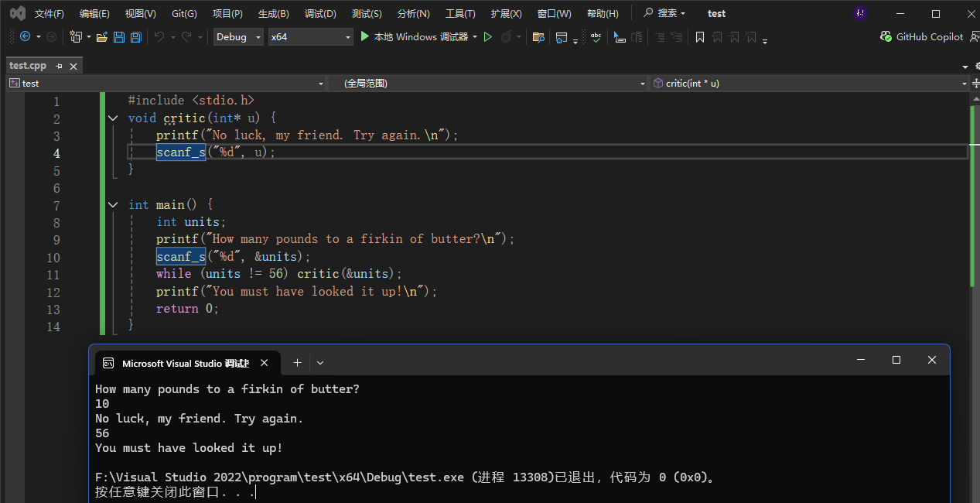This screenshot has height=503, width=980.
Task: Open the 编辑(E) menu
Action: click(x=94, y=13)
